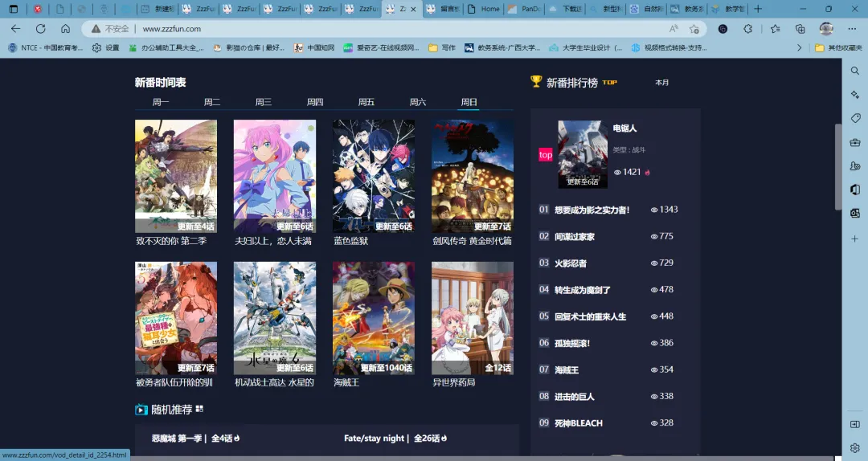
Task: Open the browser settings and more menu
Action: point(852,29)
